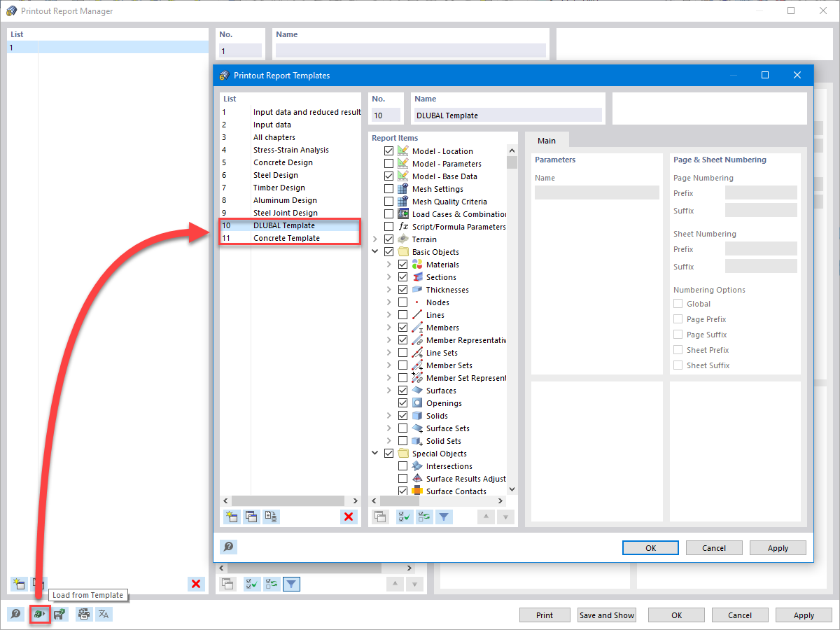Image resolution: width=840 pixels, height=630 pixels.
Task: Click the Sections item icon
Action: coord(417,277)
